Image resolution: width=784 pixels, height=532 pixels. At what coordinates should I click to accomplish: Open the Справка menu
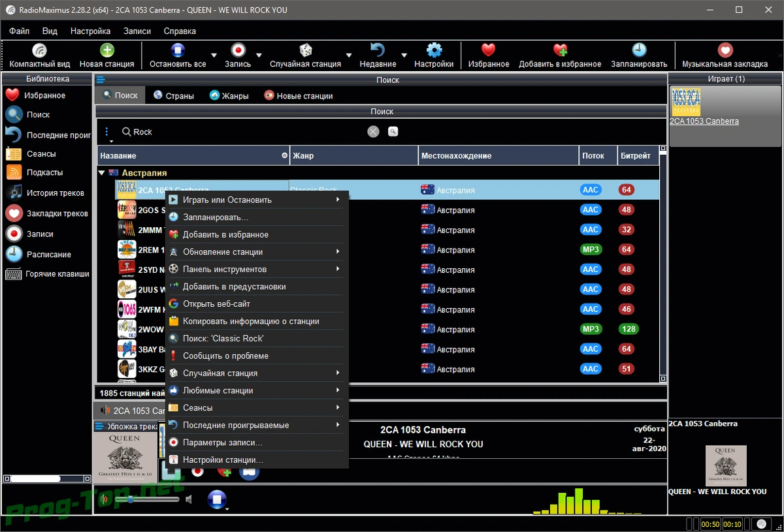180,31
